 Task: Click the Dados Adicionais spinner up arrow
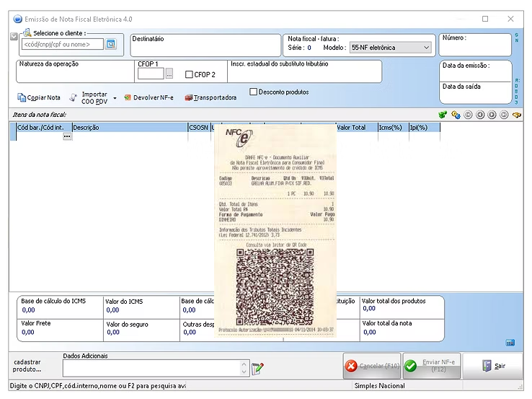click(x=244, y=364)
